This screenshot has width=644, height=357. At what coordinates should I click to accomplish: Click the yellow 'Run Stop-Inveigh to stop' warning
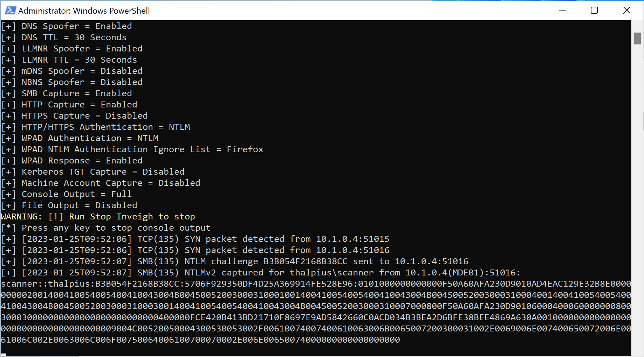point(132,217)
